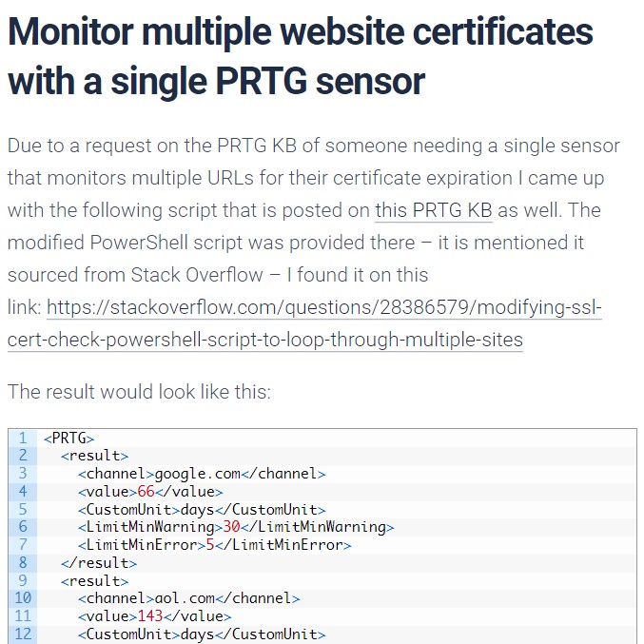Select line number 1 in code block
This screenshot has height=644, width=644.
point(23,438)
